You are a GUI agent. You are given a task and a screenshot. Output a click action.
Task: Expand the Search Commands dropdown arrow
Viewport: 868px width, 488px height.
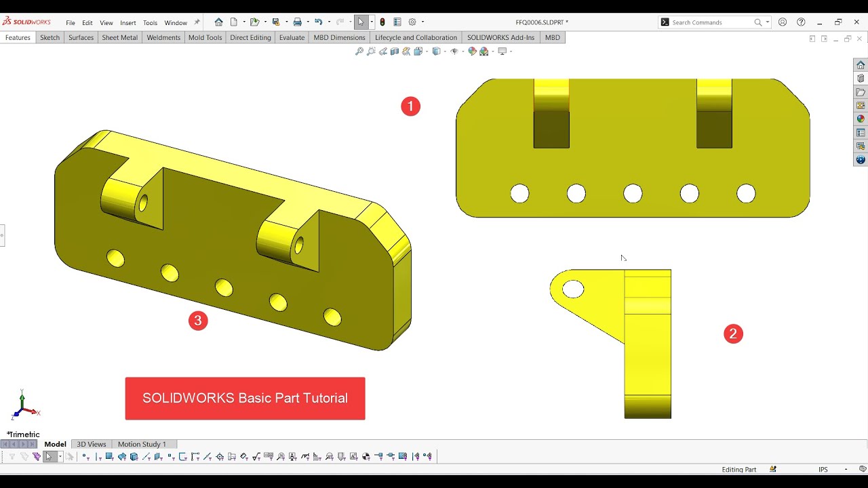[767, 22]
